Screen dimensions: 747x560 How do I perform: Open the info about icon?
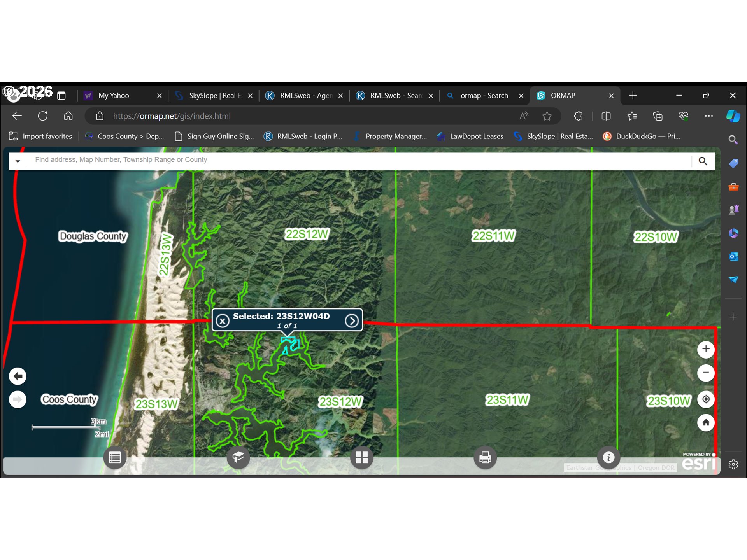click(x=608, y=458)
